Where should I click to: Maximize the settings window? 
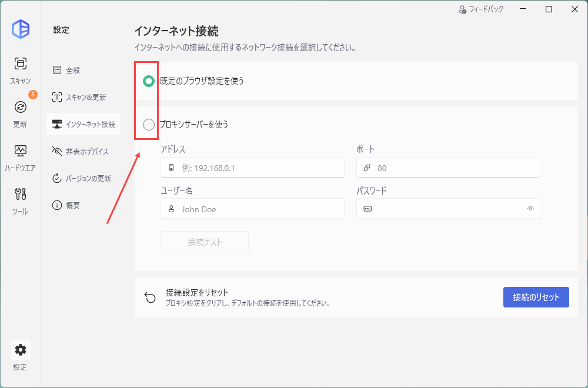[549, 9]
